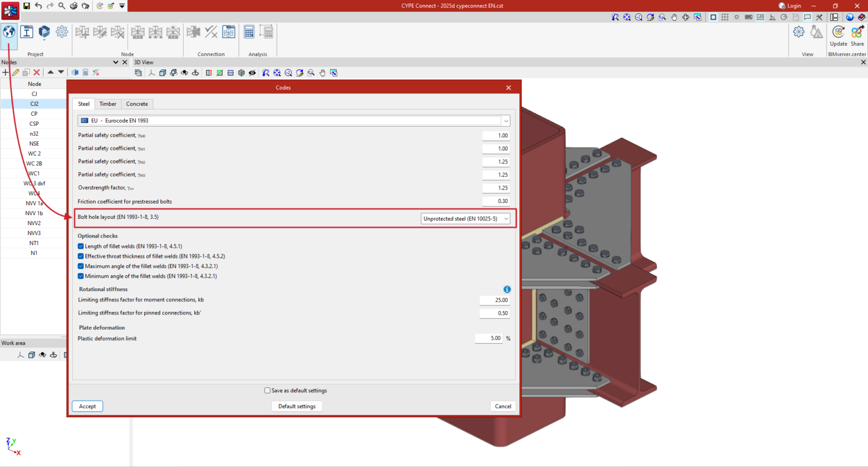Click the add node plus icon in Nodes panel
This screenshot has height=467, width=868.
pos(5,72)
